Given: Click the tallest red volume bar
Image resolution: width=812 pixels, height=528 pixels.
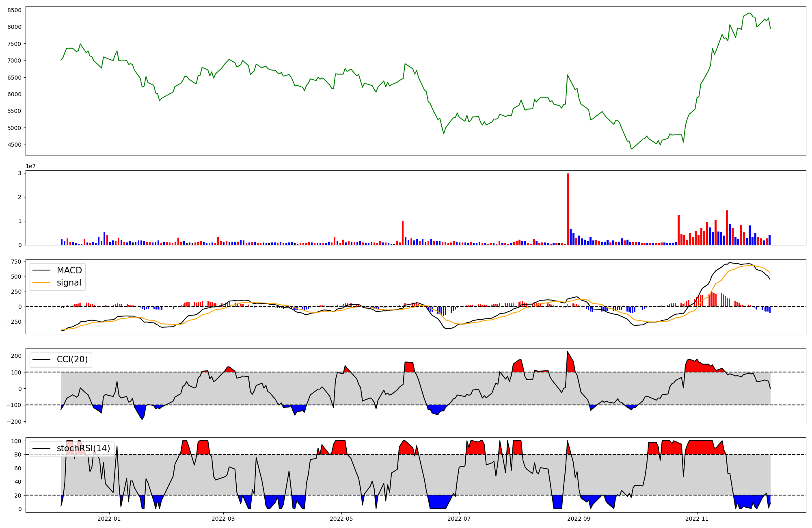Looking at the screenshot, I should point(568,209).
